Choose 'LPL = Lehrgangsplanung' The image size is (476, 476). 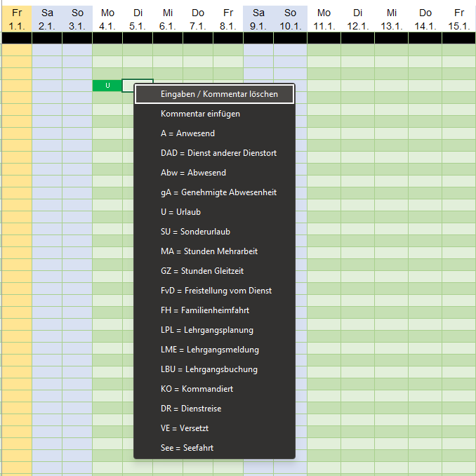[214, 330]
